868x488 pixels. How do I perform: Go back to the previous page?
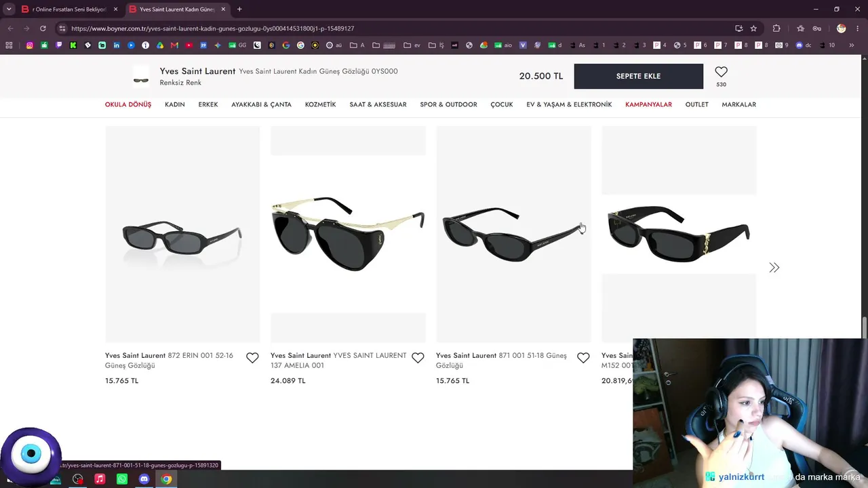pos(10,28)
